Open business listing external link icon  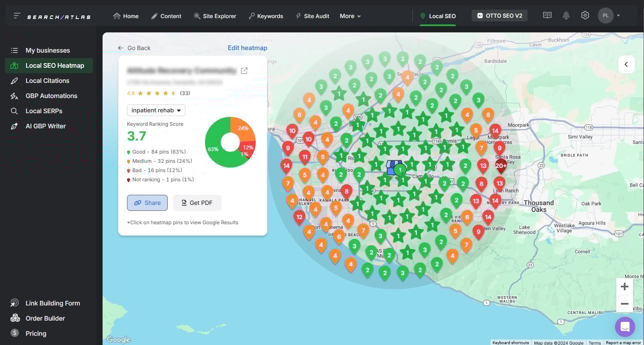coord(244,71)
